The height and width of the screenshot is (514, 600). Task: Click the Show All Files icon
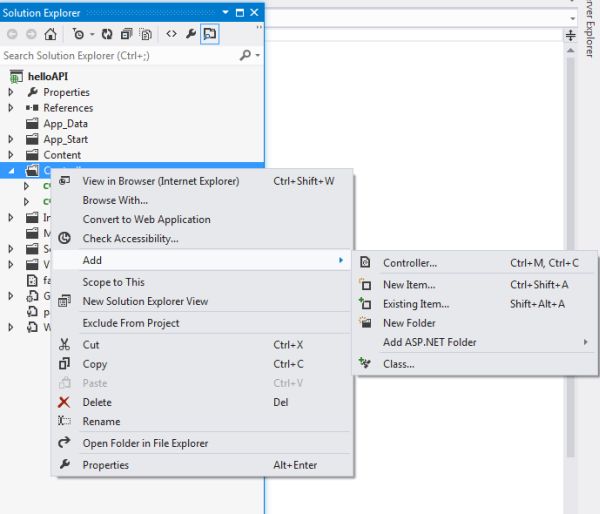(145, 34)
